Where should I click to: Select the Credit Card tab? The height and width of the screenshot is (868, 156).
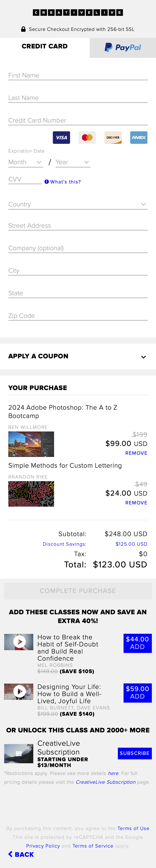coord(45,46)
